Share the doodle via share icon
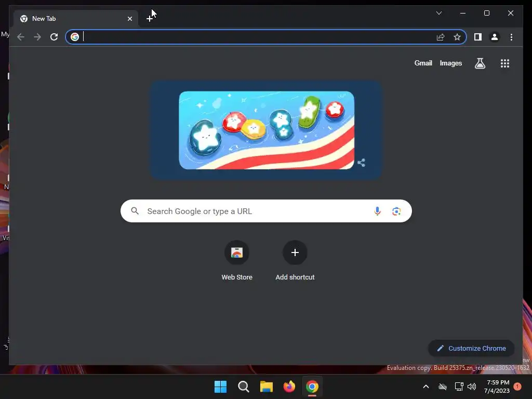Screen dimensions: 532x399 click(x=362, y=163)
